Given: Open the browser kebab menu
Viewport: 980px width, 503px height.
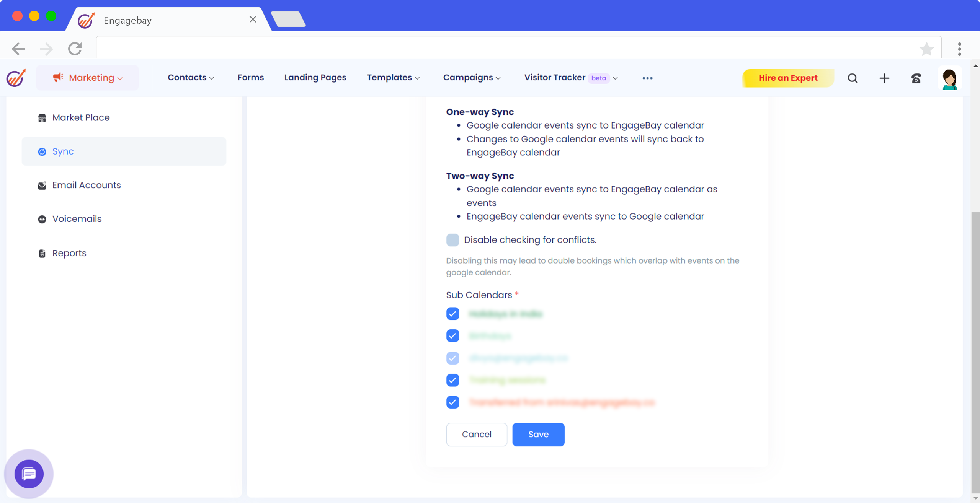Looking at the screenshot, I should (960, 49).
